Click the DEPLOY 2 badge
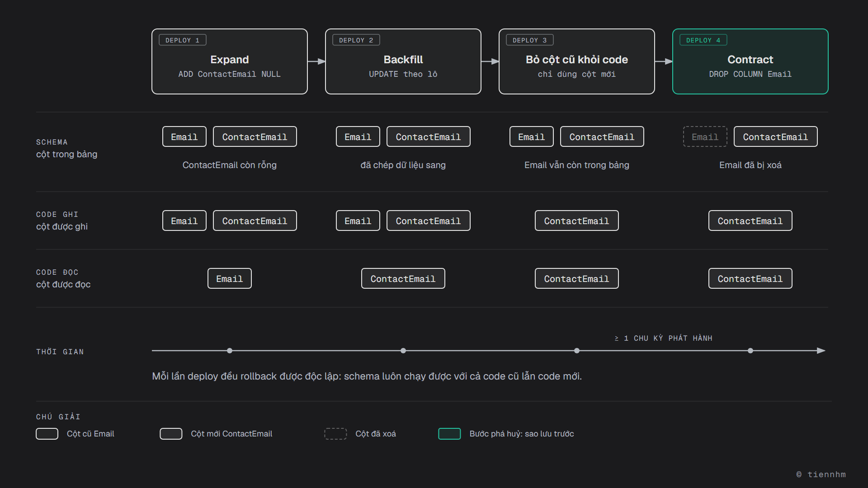This screenshot has width=868, height=488. point(356,40)
